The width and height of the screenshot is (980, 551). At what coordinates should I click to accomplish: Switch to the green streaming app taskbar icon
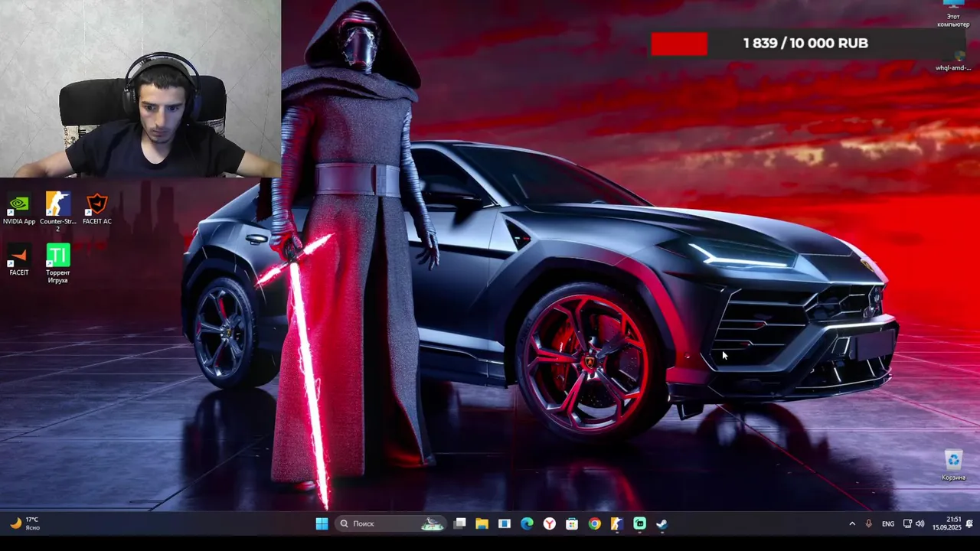pos(639,523)
